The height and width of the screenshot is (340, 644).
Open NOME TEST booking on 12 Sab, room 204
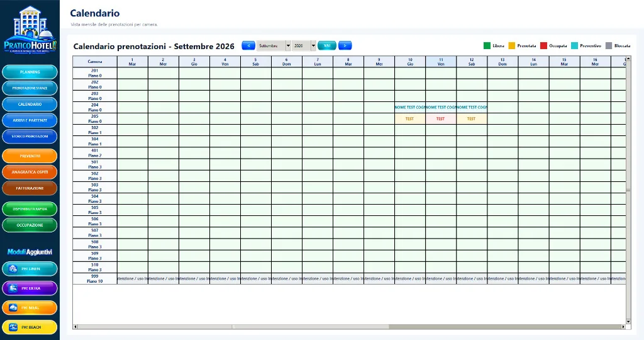pos(472,107)
